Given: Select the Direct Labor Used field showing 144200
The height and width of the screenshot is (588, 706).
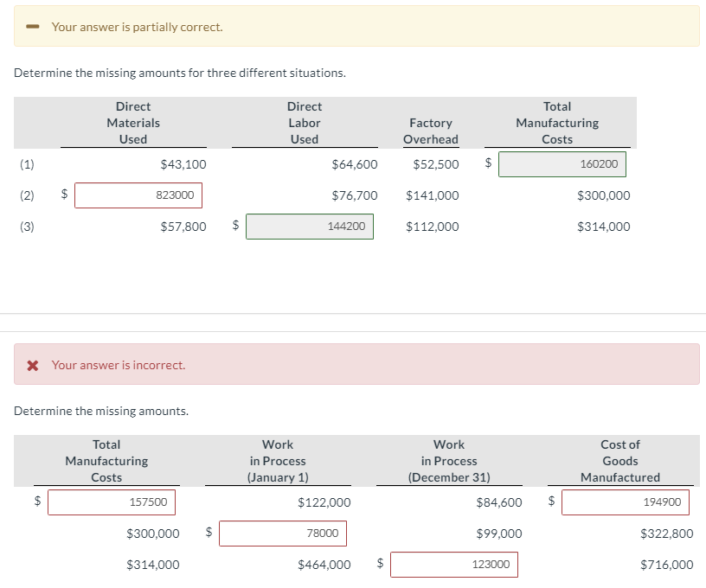Looking at the screenshot, I should tap(310, 227).
